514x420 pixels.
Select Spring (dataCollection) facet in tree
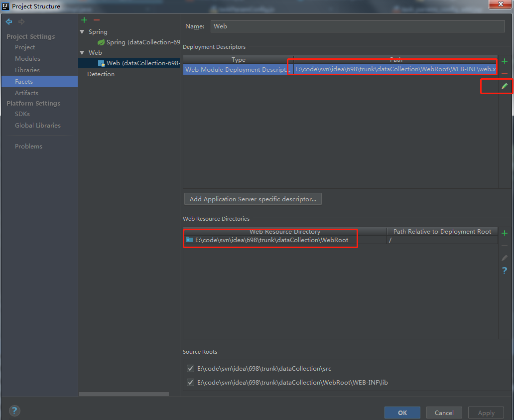click(138, 42)
